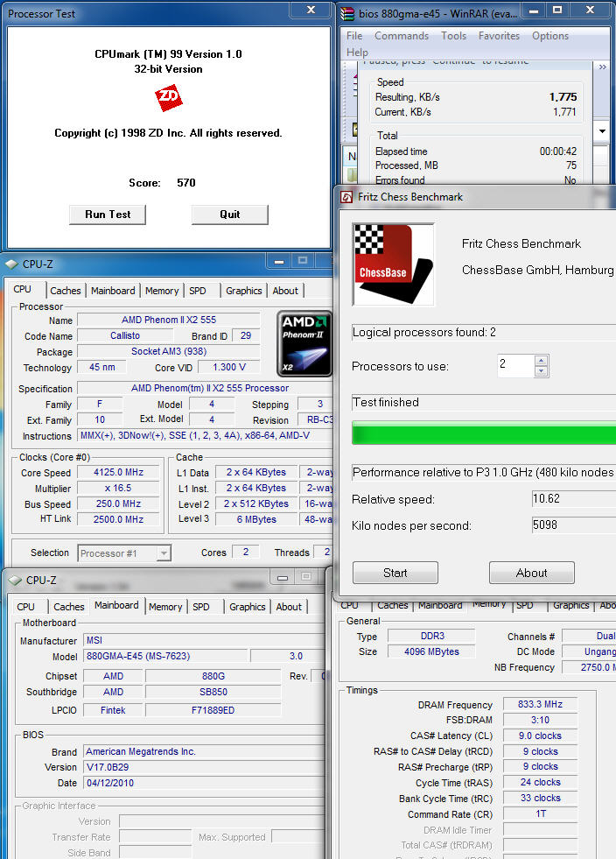Select Graphics tab in Mainboard CPU-Z window

click(248, 607)
